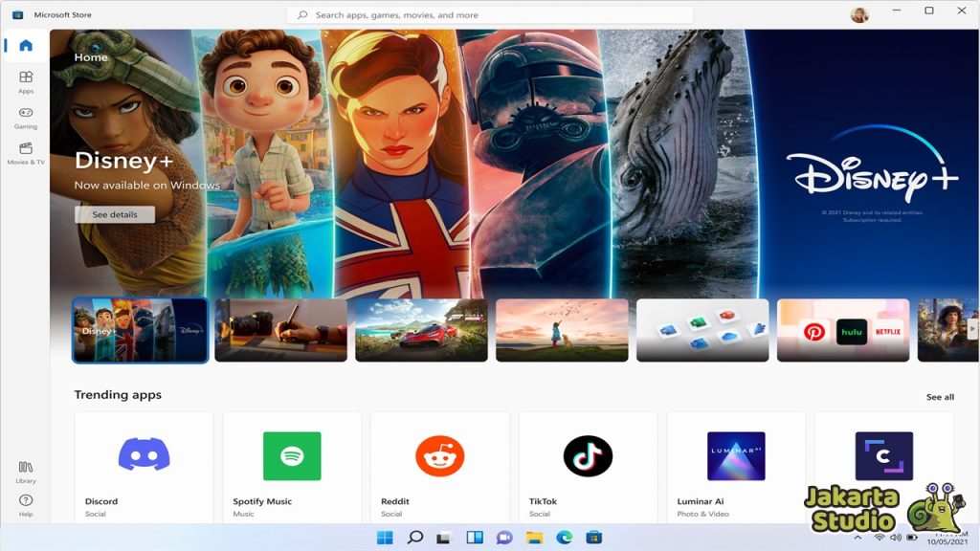The width and height of the screenshot is (980, 551).
Task: Click the Discord app name text
Action: click(x=101, y=501)
